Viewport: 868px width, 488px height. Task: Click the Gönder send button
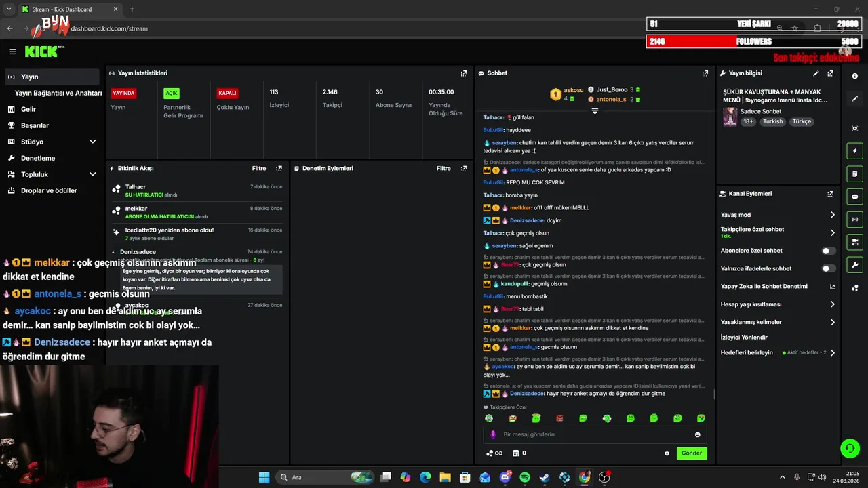point(692,453)
